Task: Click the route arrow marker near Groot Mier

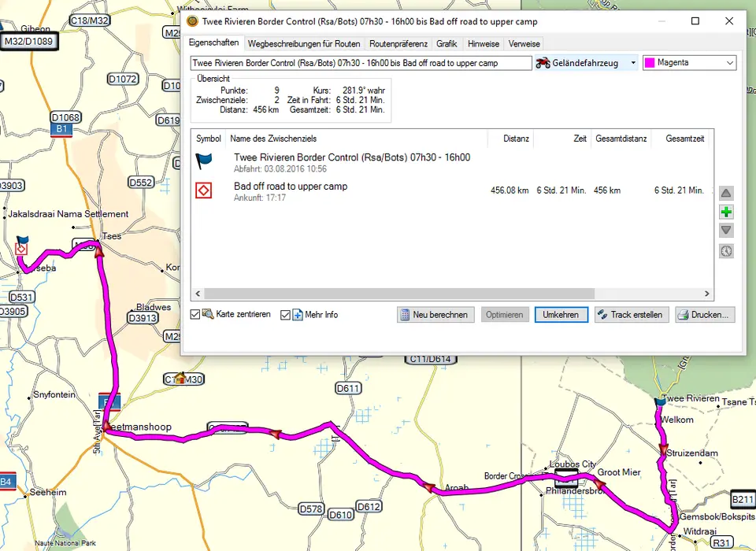Action: pos(598,483)
